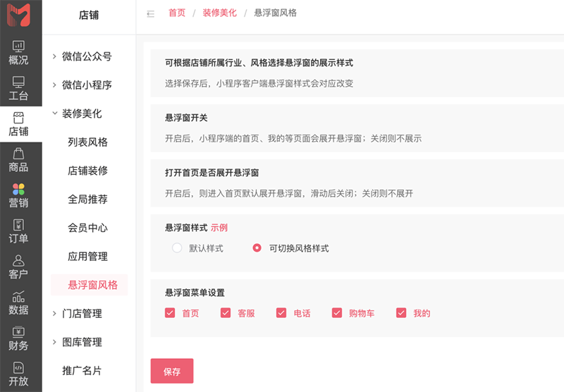
Task: Select the 店铺 shop icon in sidebar
Action: pyautogui.click(x=18, y=124)
